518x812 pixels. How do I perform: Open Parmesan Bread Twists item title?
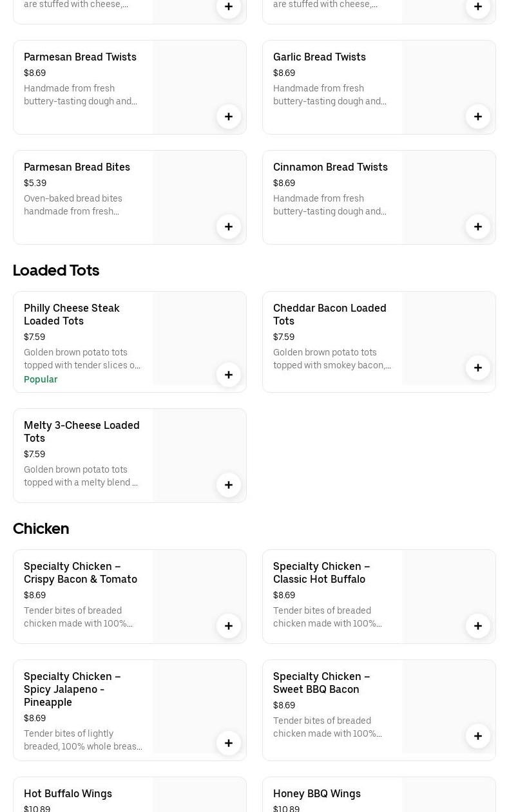click(80, 57)
